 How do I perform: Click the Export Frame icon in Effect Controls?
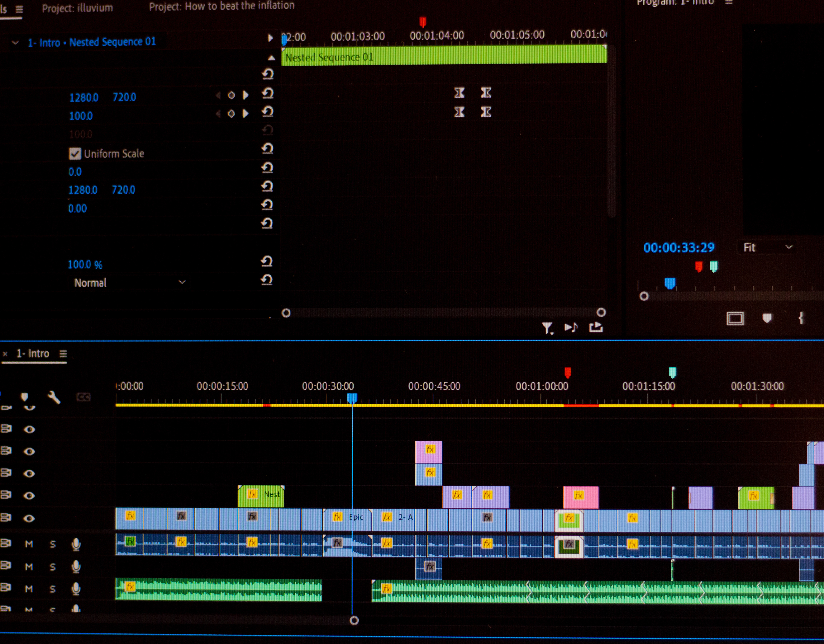[x=596, y=327]
